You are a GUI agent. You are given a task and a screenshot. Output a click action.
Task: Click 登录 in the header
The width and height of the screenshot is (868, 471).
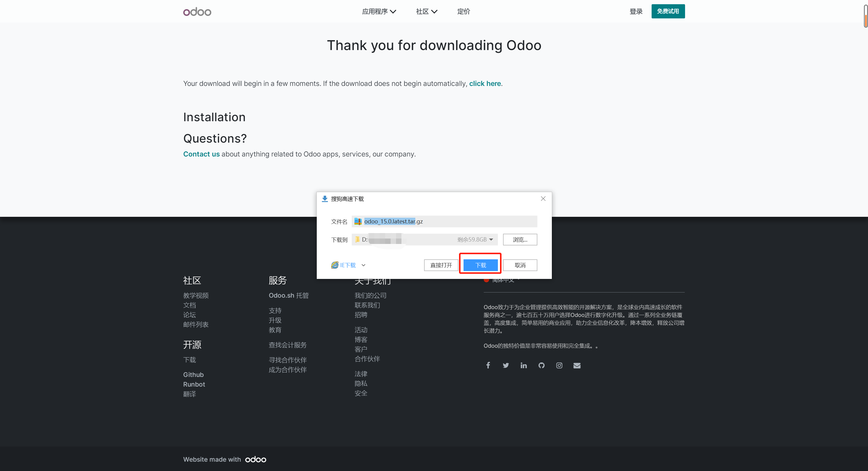pos(636,11)
